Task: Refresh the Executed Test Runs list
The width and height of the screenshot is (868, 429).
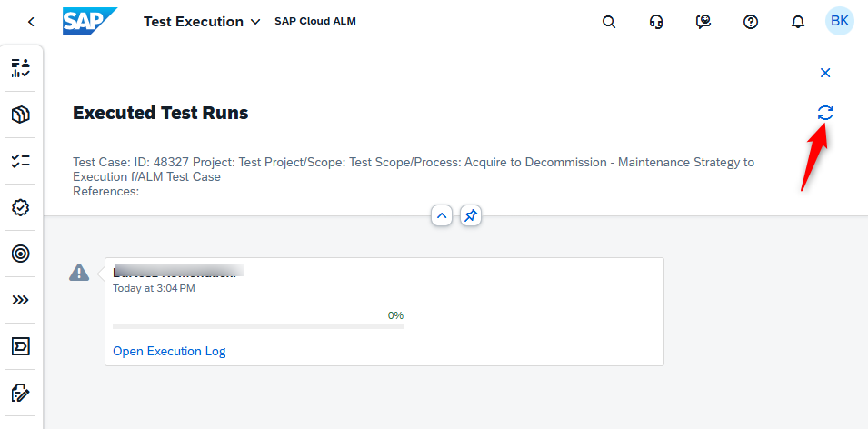Action: pos(824,113)
